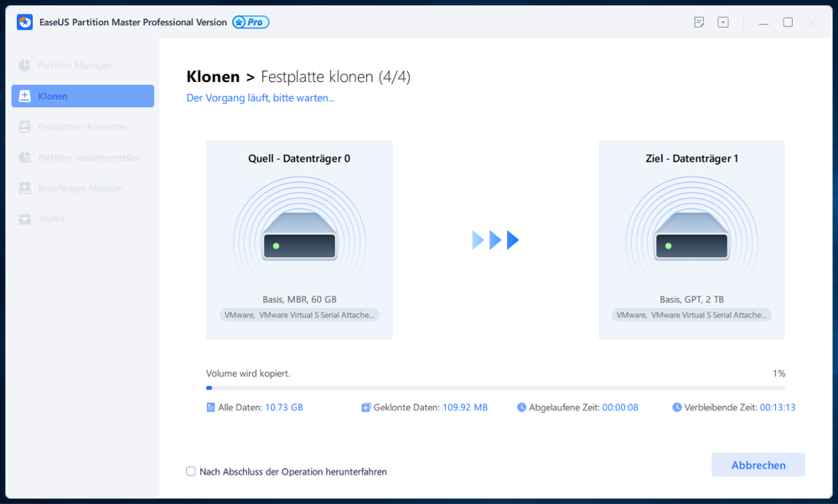Click the Abgelaufene Zeit clock icon

[x=521, y=408]
